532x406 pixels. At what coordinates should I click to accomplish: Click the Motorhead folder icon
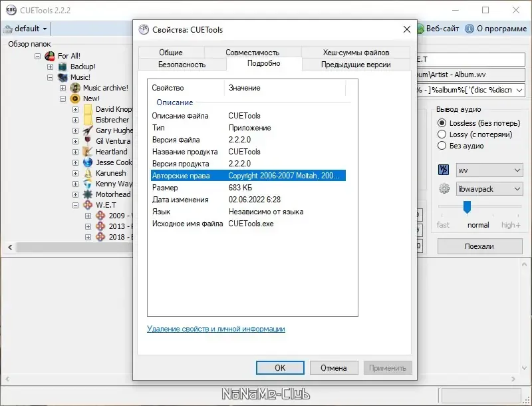coord(88,194)
